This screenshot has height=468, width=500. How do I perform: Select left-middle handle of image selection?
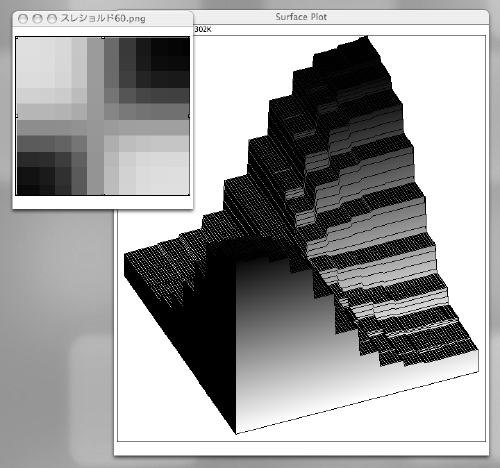click(16, 116)
